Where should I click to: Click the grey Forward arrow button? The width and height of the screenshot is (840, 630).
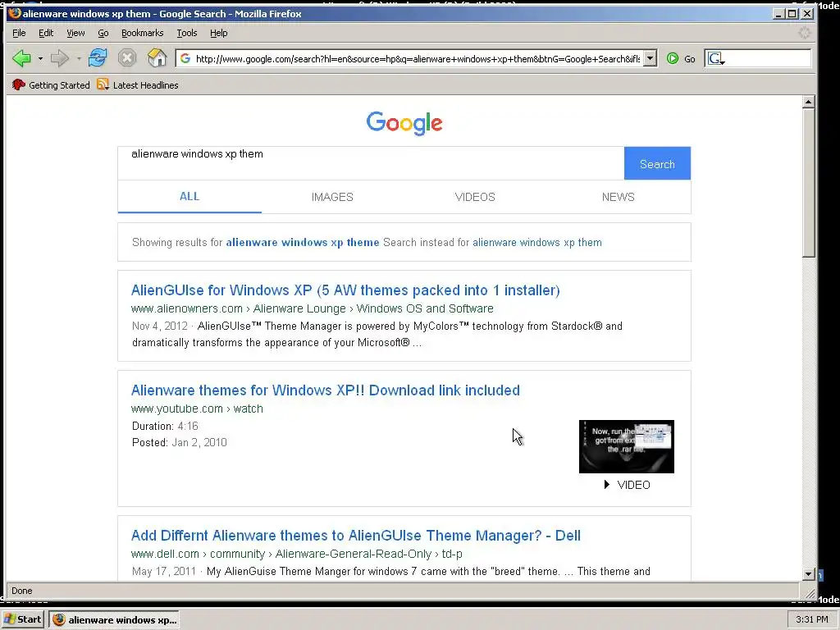[59, 58]
